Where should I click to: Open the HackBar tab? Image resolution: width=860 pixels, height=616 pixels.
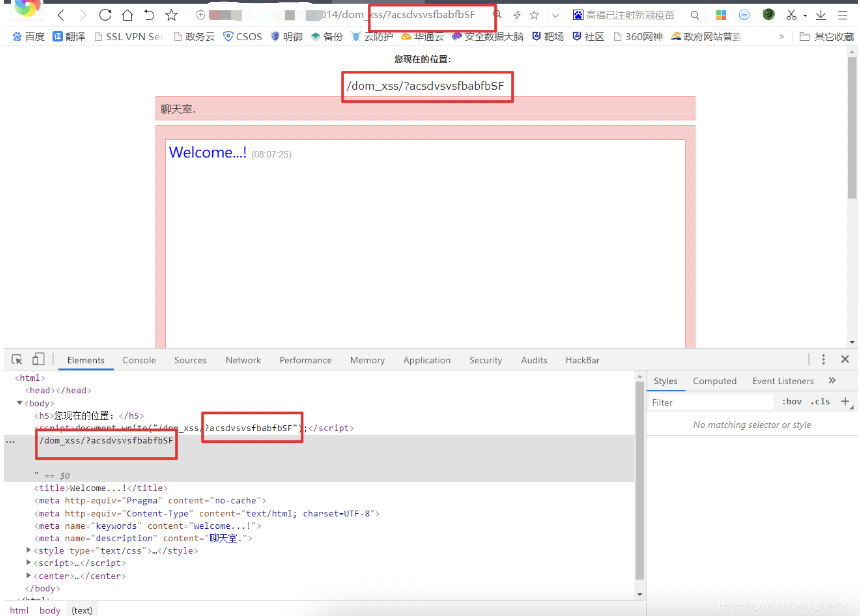click(582, 360)
